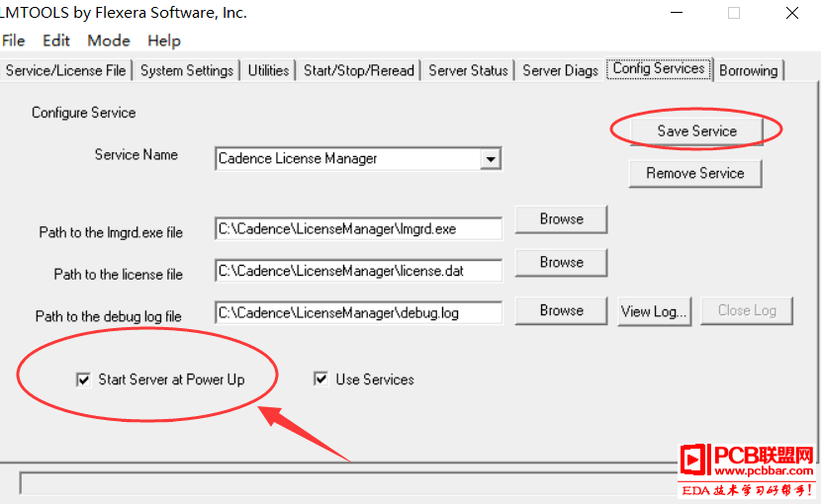The height and width of the screenshot is (504, 821).
Task: Open the File menu
Action: pyautogui.click(x=13, y=41)
